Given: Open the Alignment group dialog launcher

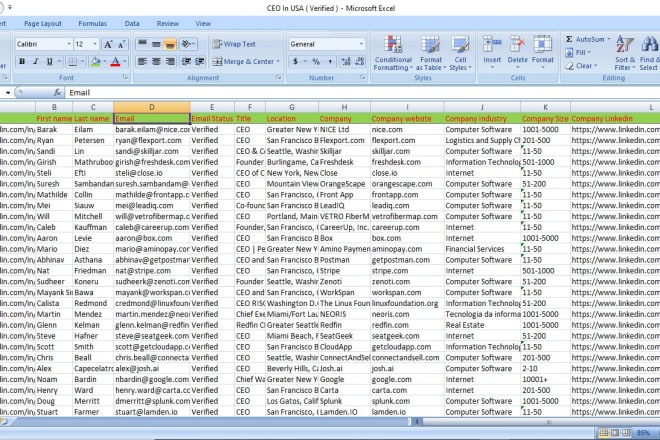Looking at the screenshot, I should click(279, 77).
